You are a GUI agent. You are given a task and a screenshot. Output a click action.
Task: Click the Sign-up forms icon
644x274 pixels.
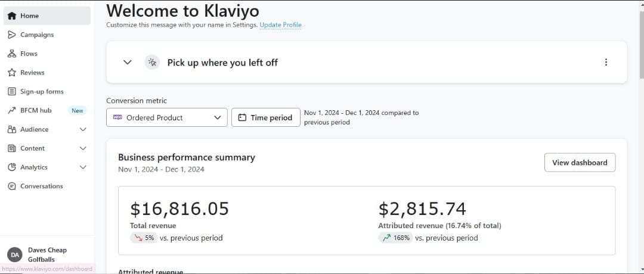tap(12, 92)
